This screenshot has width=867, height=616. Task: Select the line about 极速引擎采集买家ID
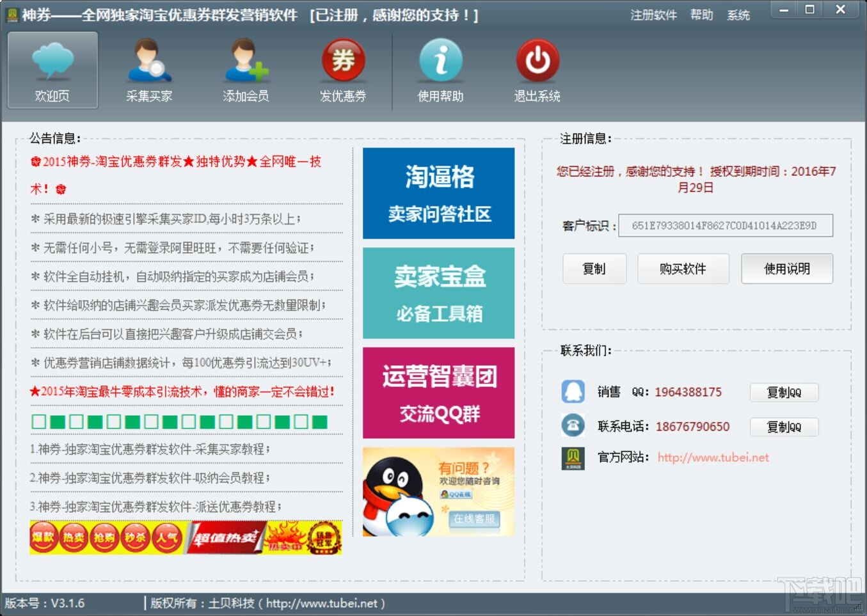click(x=166, y=219)
